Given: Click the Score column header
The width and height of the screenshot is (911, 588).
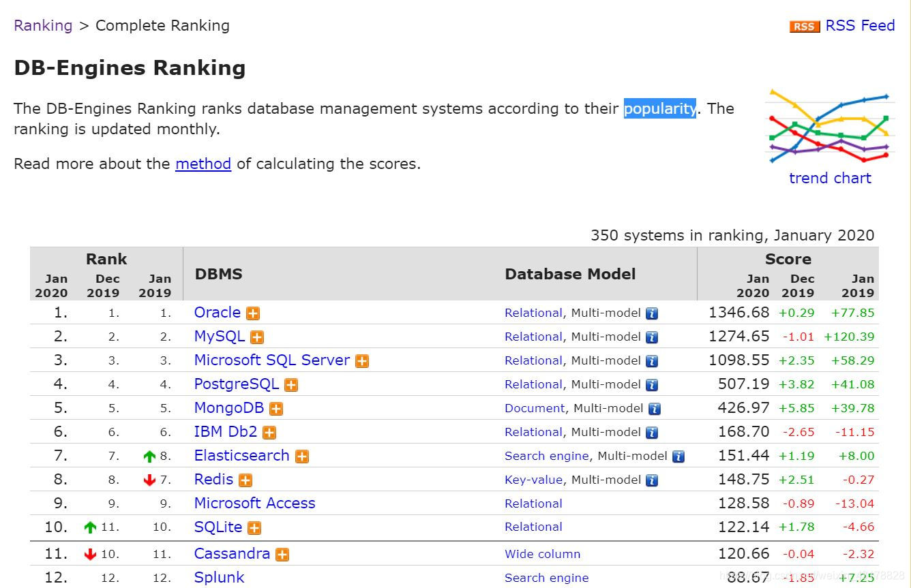Looking at the screenshot, I should [x=788, y=259].
